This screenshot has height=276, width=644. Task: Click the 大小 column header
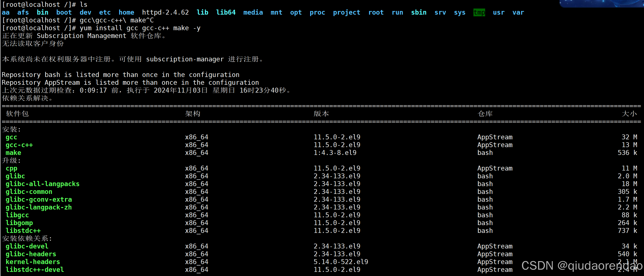629,114
